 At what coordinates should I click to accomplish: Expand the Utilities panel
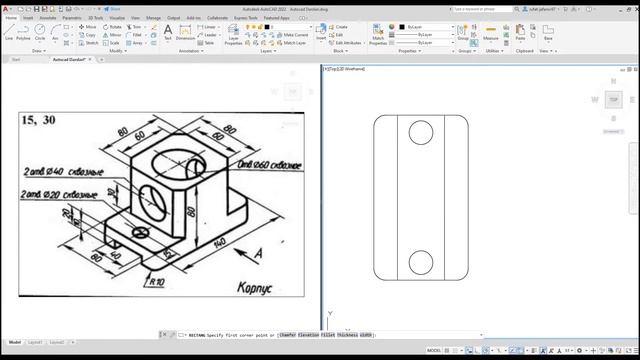click(x=495, y=51)
